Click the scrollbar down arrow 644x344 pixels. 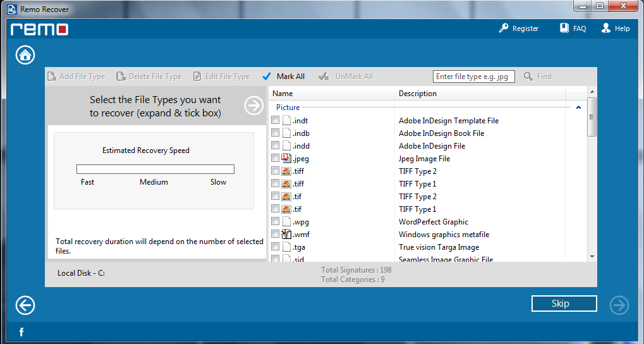[592, 257]
